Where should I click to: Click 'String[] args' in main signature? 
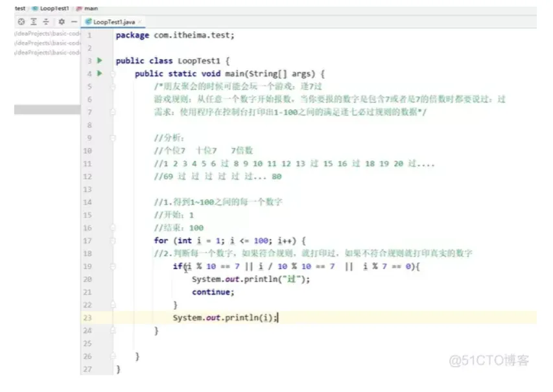click(281, 74)
